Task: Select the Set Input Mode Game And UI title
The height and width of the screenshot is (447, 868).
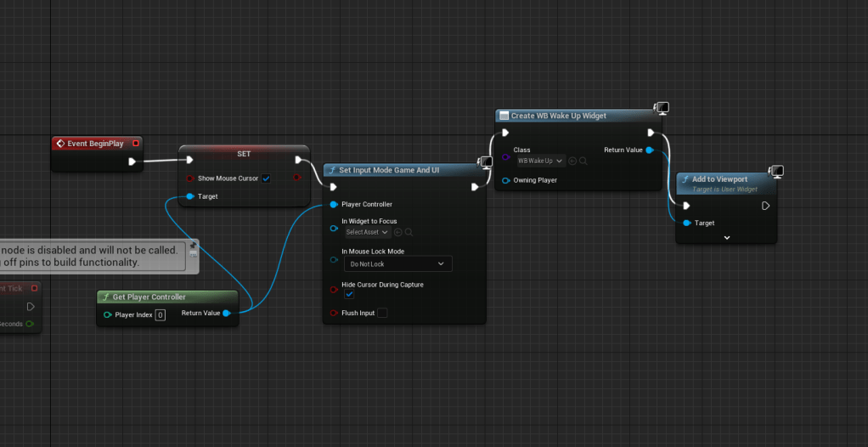Action: pos(389,170)
